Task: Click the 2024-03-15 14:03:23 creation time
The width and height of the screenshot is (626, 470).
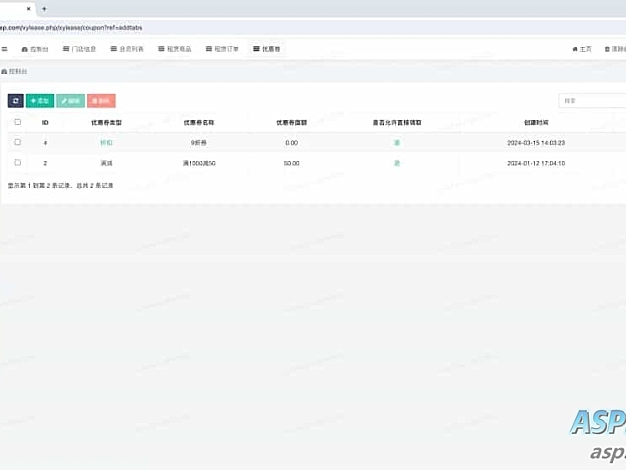Action: (536, 143)
